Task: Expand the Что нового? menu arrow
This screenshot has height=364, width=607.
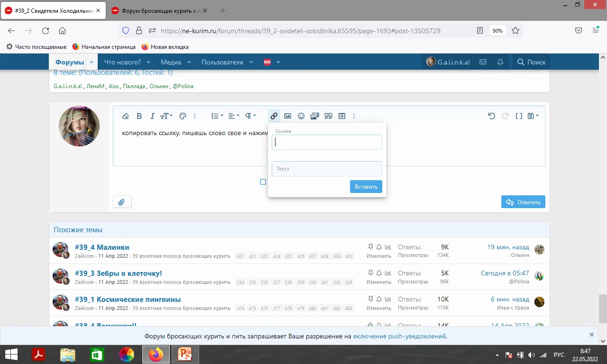Action: click(148, 62)
